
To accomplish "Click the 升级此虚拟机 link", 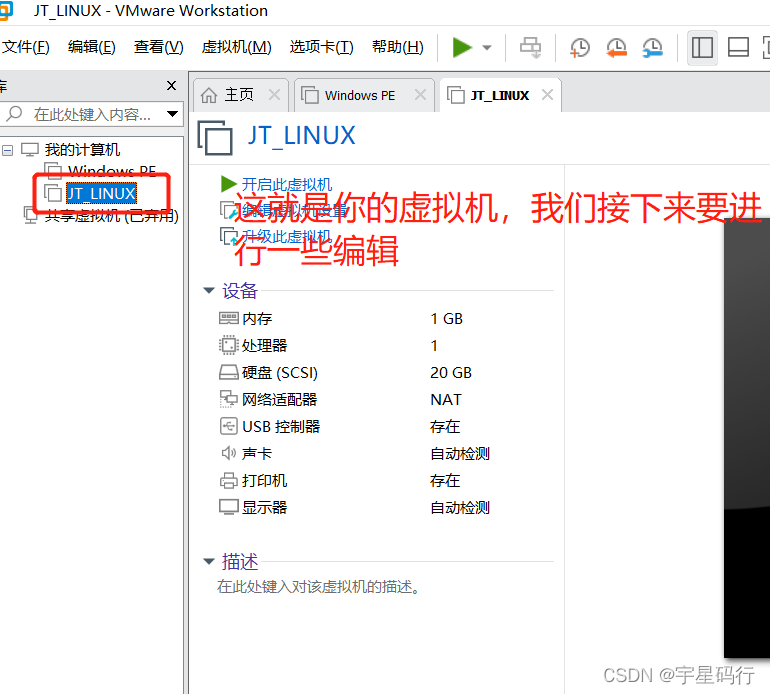I will [x=287, y=236].
